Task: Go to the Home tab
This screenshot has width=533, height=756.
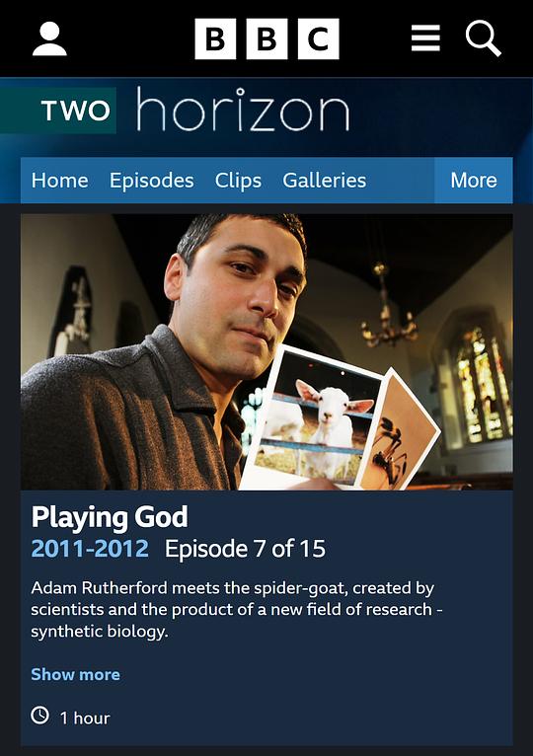Action: [x=60, y=181]
